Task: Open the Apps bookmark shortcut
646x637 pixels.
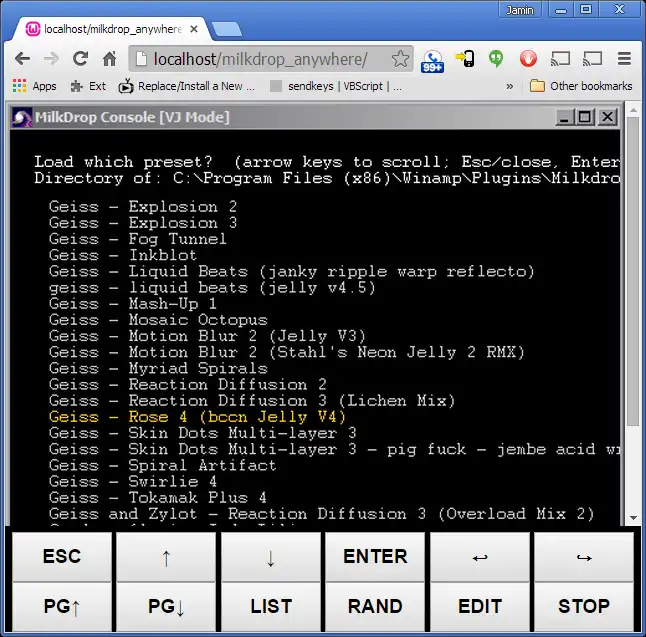Action: 35,86
